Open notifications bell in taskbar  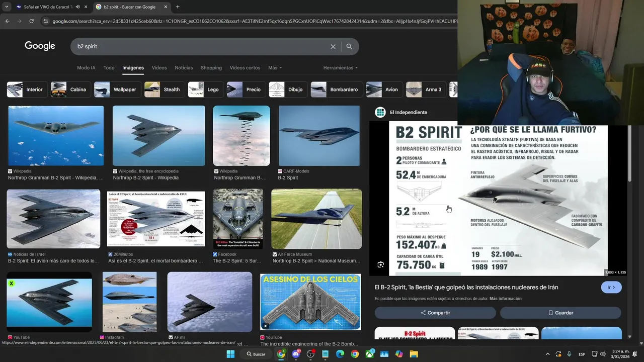pyautogui.click(x=634, y=354)
